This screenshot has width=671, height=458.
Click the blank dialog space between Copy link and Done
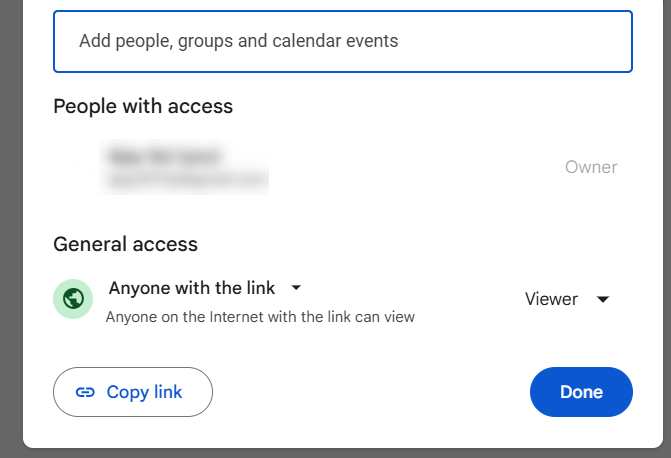click(x=370, y=392)
